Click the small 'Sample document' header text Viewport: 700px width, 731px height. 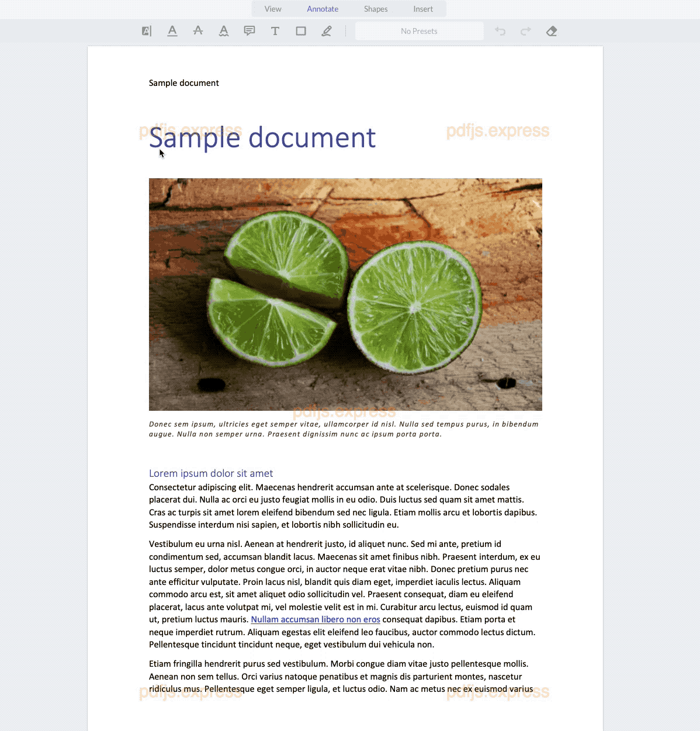183,83
